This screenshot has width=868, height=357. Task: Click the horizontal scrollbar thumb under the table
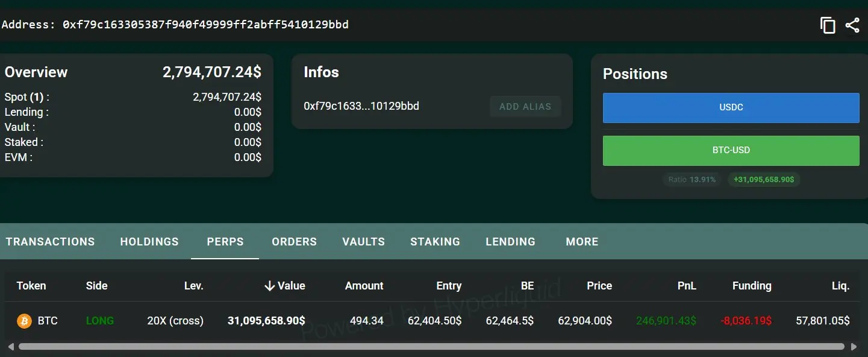(x=431, y=347)
